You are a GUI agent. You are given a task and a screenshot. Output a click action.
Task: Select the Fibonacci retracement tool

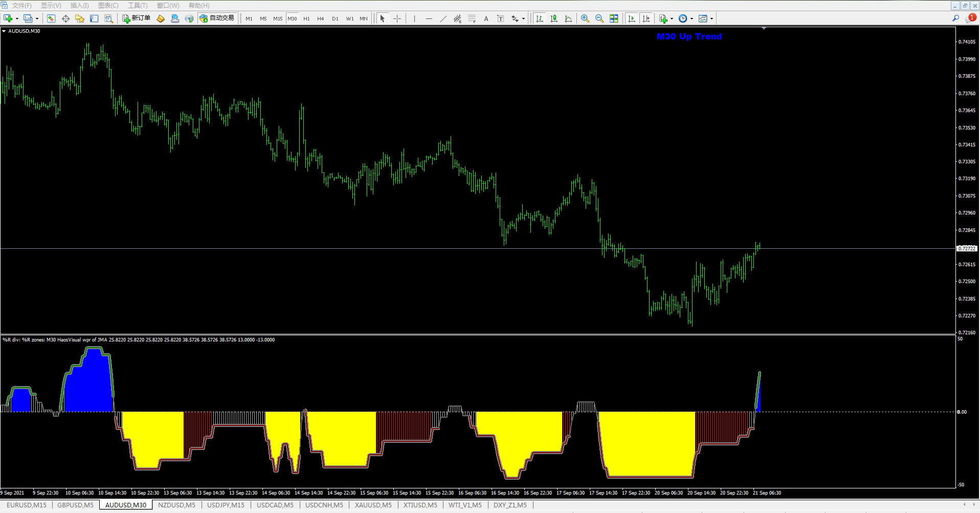point(472,18)
